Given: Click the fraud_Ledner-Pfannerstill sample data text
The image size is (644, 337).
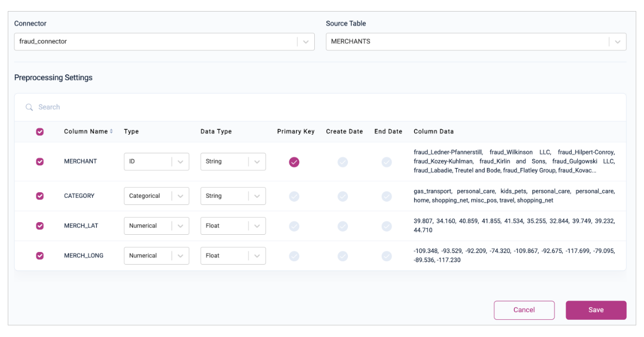Looking at the screenshot, I should 448,152.
